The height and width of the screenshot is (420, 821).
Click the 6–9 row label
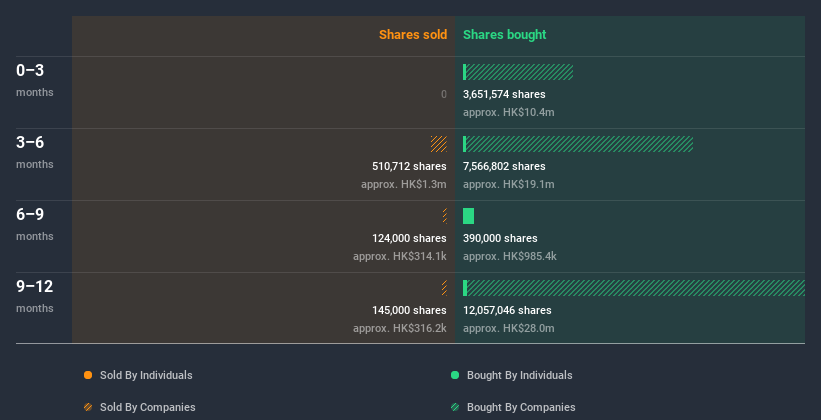pyautogui.click(x=30, y=214)
